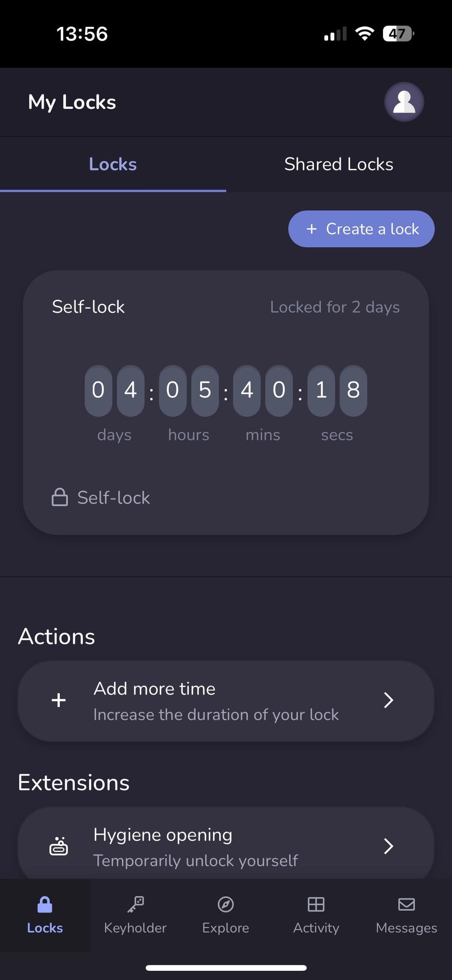Tap the Hygiene opening soap icon
Screen dimensions: 452x980
click(x=59, y=846)
